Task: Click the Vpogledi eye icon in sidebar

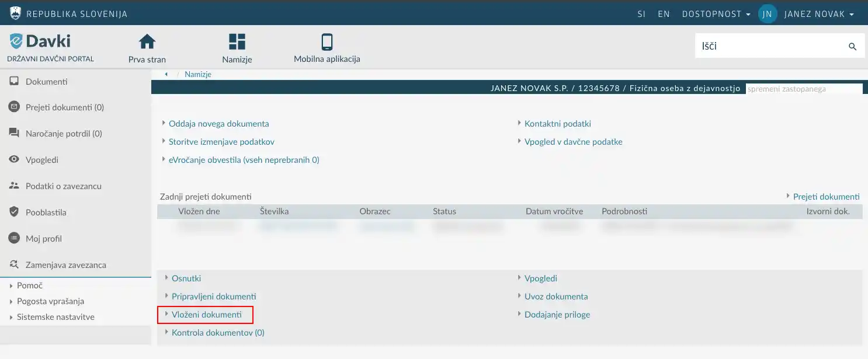Action: coord(15,160)
